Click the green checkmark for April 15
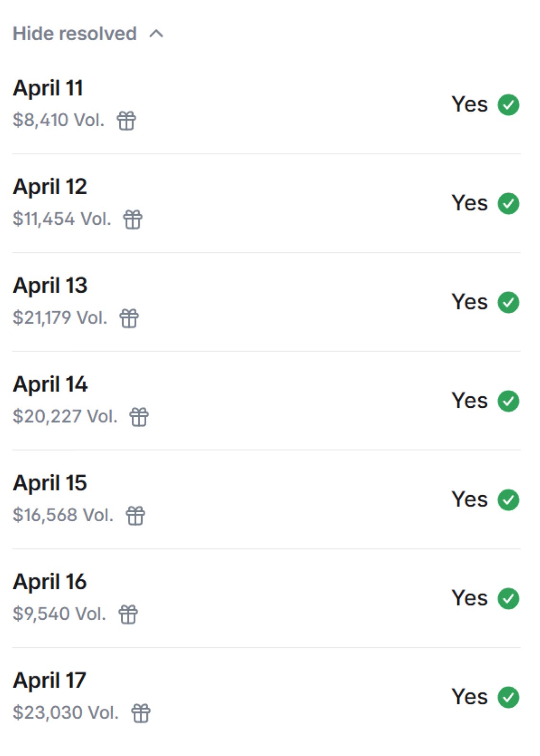This screenshot has width=540, height=756. coord(508,500)
